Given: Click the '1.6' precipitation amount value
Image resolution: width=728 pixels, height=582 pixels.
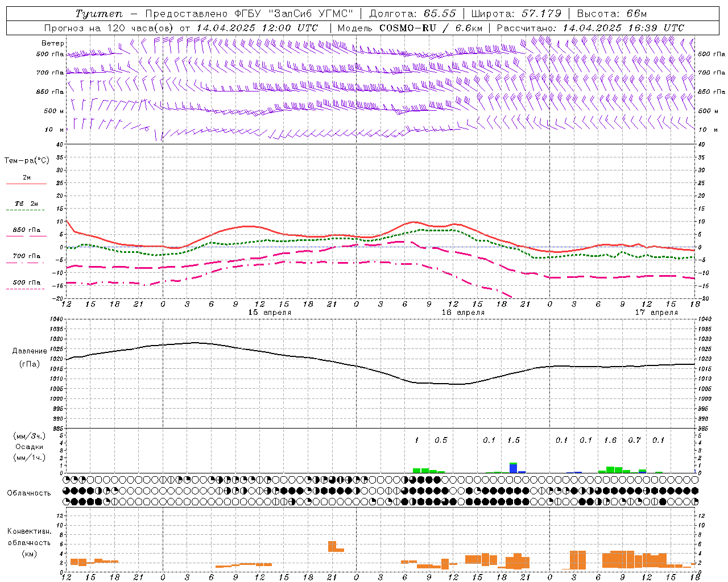Looking at the screenshot, I should [610, 440].
